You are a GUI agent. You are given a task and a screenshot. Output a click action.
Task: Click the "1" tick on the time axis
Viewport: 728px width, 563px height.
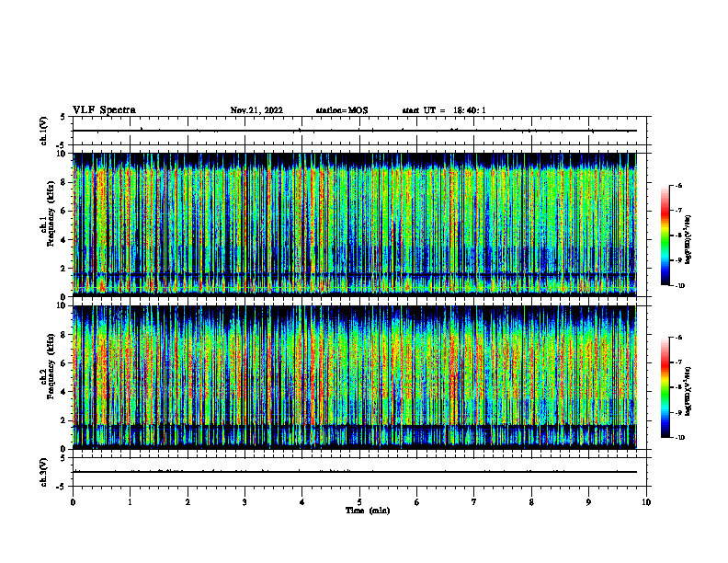(x=130, y=502)
